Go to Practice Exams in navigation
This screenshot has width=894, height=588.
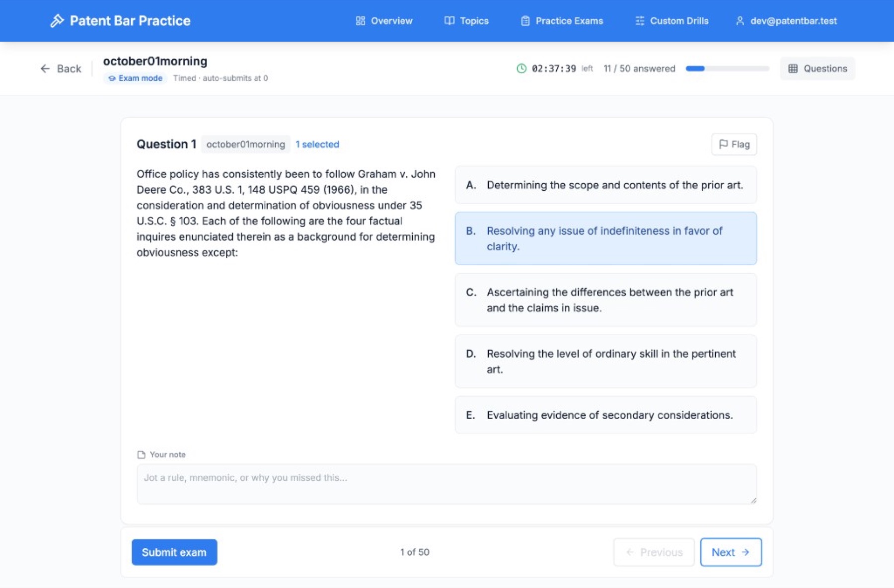point(562,21)
